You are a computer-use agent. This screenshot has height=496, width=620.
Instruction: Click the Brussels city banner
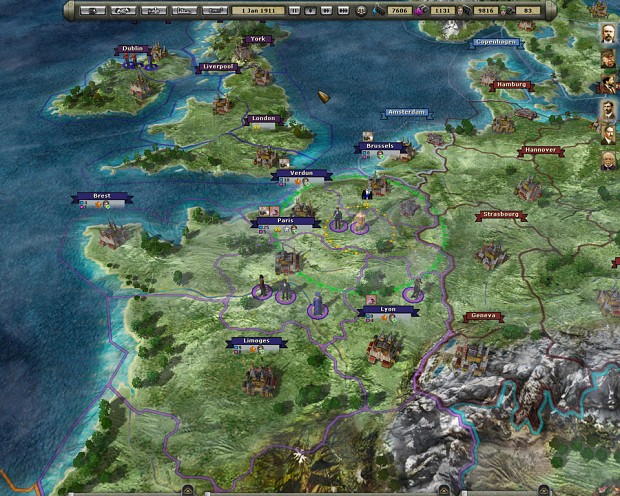click(x=380, y=146)
